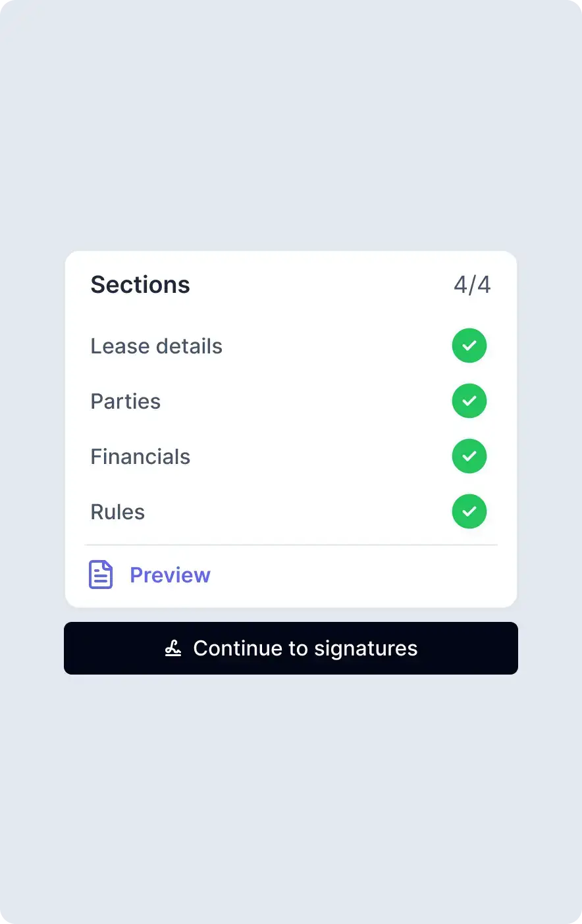
Task: Go to the Rules section
Action: point(117,512)
